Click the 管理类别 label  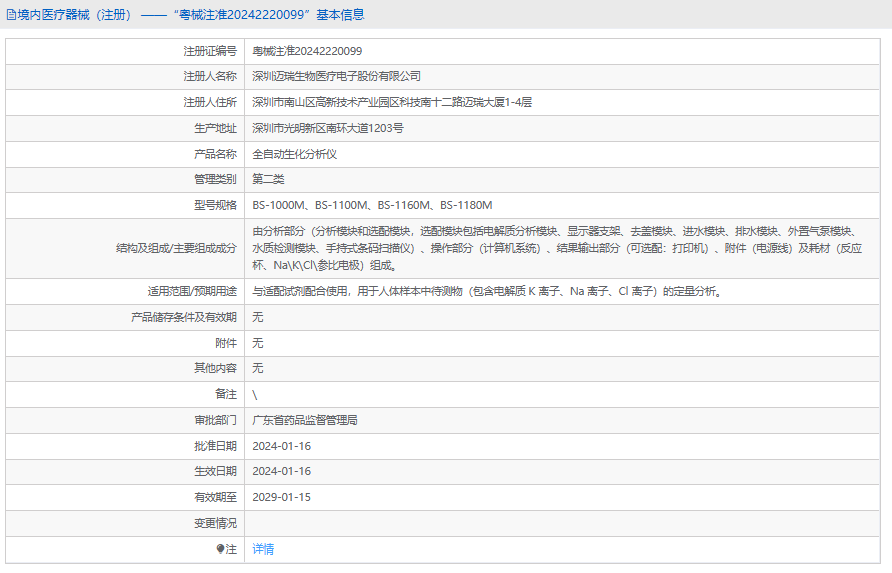pyautogui.click(x=215, y=179)
